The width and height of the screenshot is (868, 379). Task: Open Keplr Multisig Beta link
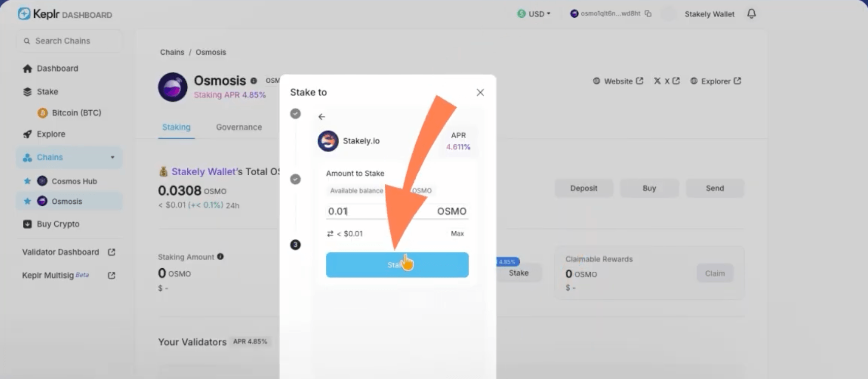(x=69, y=275)
